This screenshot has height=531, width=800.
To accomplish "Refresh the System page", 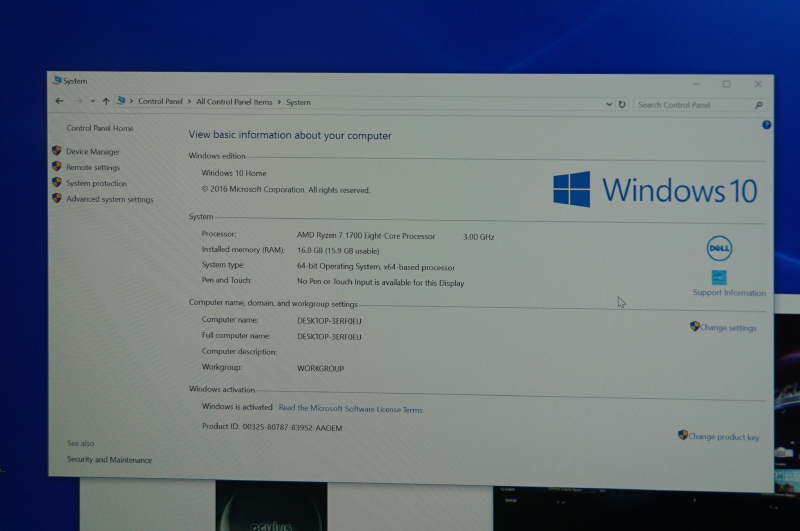I will pyautogui.click(x=622, y=105).
